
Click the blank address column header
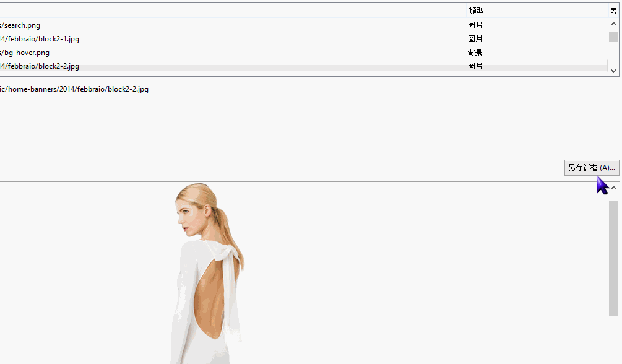point(233,11)
